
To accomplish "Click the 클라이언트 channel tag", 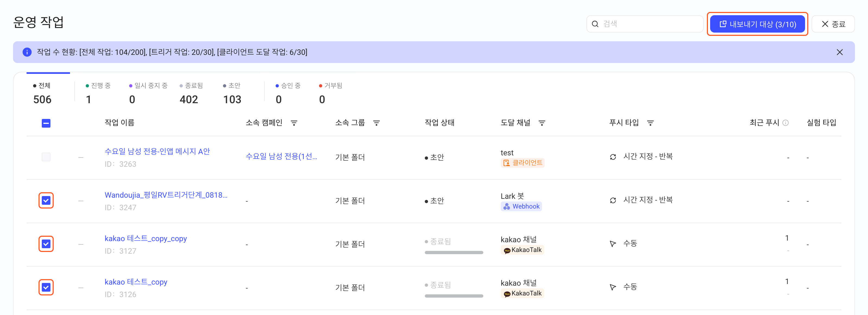I will click(x=522, y=163).
